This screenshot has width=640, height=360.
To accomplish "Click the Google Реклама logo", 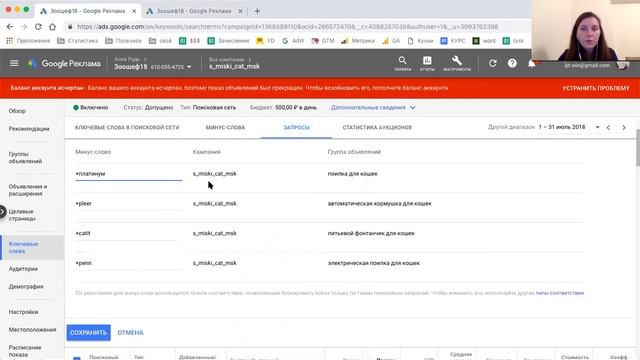I will (64, 64).
